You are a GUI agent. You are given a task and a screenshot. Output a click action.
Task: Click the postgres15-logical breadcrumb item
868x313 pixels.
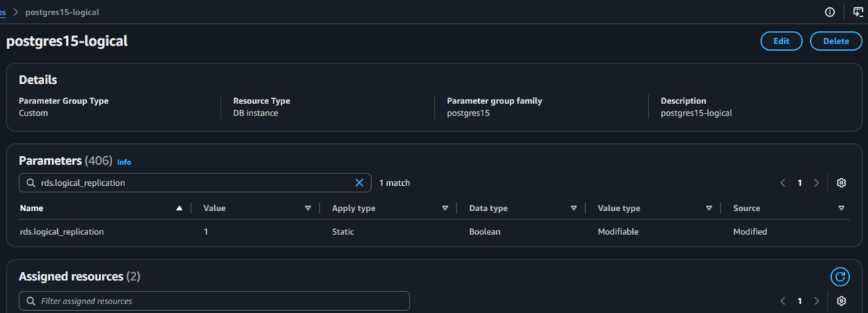[62, 12]
